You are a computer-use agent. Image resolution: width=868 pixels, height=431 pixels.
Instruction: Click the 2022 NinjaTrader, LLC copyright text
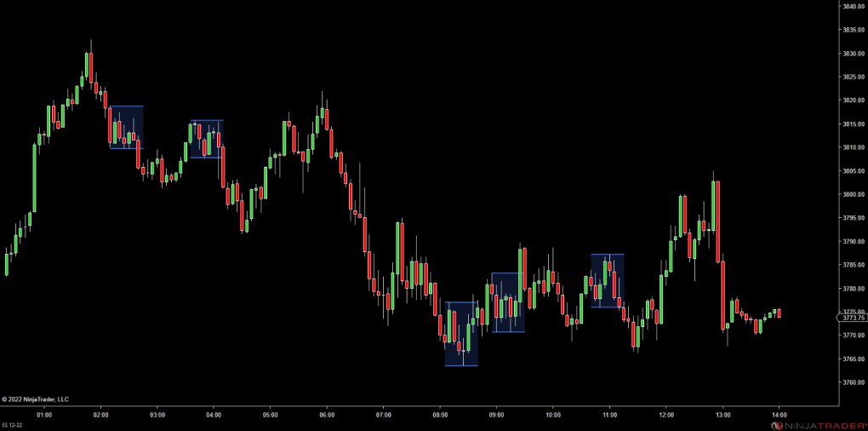coord(36,399)
